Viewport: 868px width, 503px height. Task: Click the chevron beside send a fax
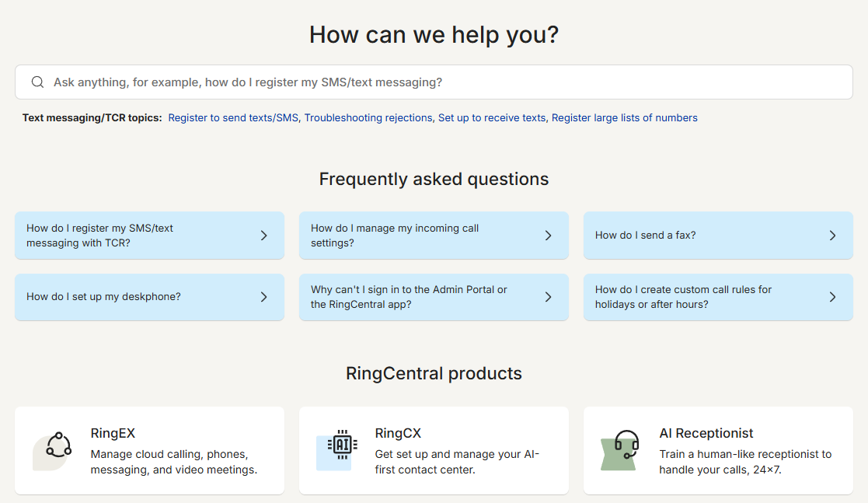click(x=832, y=236)
